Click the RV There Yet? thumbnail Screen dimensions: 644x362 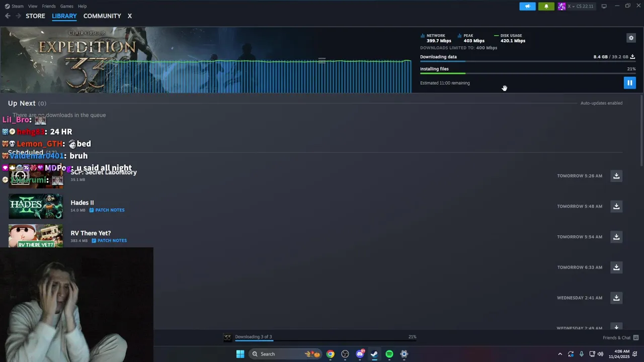pos(36,236)
